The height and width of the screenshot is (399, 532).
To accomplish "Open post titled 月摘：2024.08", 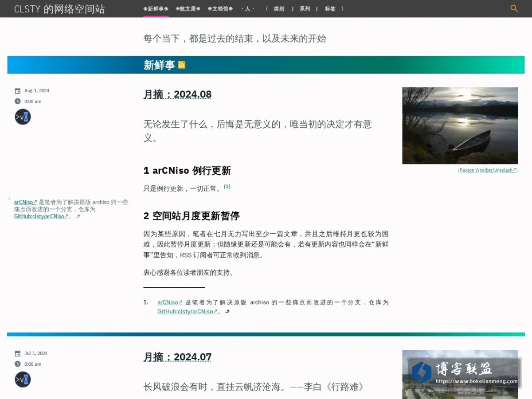I will pos(177,94).
